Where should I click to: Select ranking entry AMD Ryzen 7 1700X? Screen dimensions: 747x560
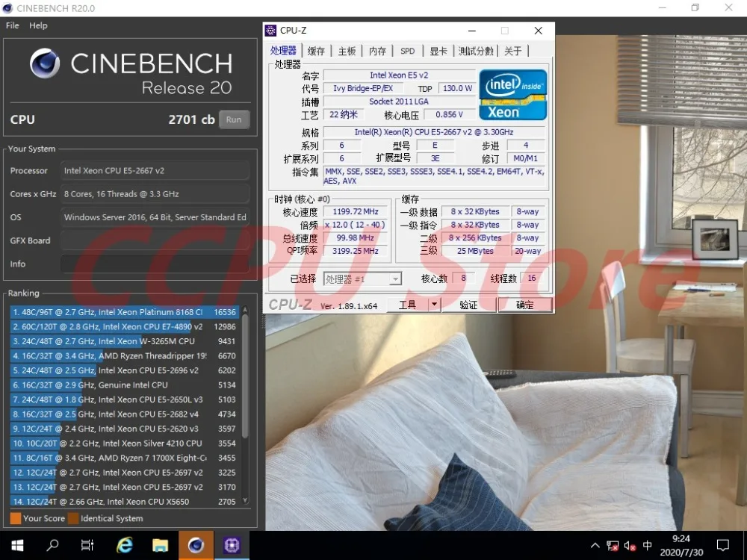coord(124,458)
